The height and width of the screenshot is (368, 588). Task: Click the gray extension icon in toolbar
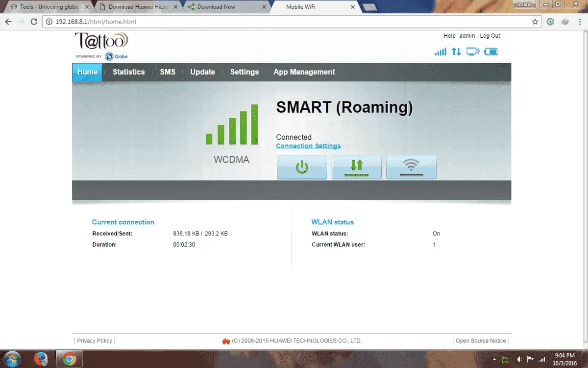pos(565,22)
